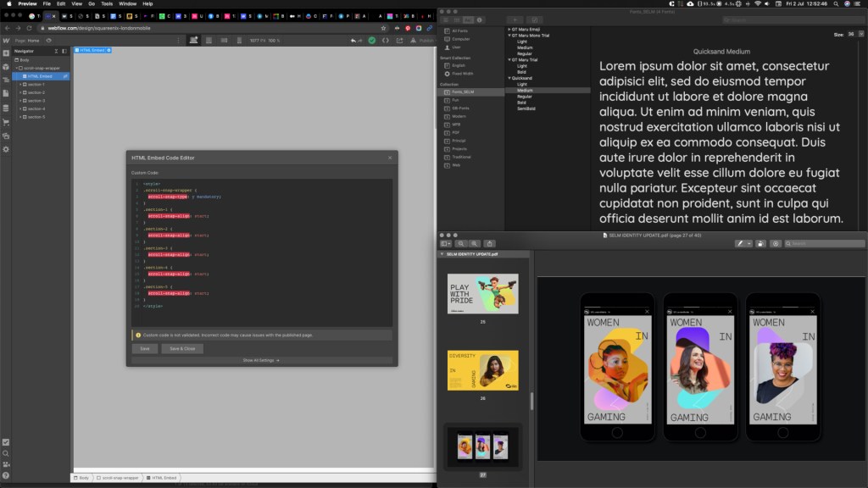Toggle the font enable checkbox button in Font Book
The image size is (868, 488).
point(535,19)
